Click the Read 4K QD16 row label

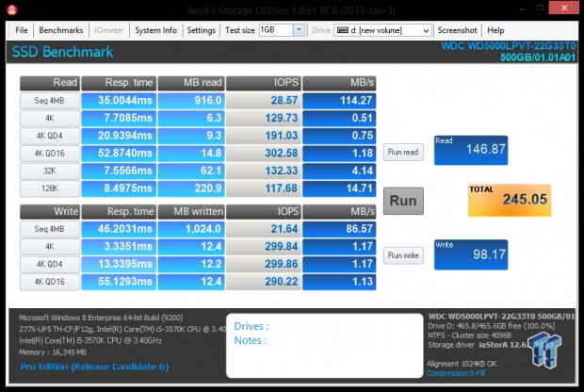[x=50, y=154]
